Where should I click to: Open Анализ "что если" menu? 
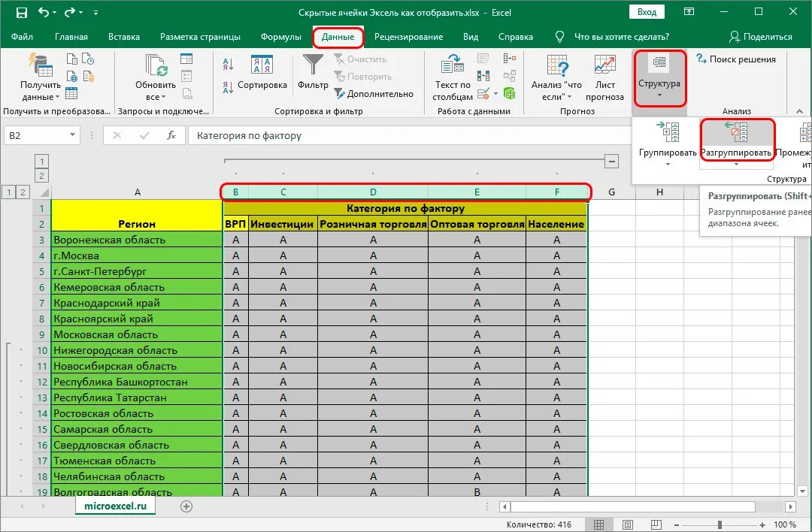coord(556,77)
